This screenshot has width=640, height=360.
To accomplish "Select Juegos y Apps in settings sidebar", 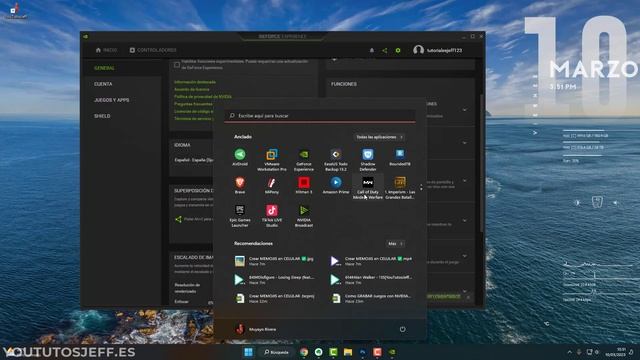I will [111, 100].
